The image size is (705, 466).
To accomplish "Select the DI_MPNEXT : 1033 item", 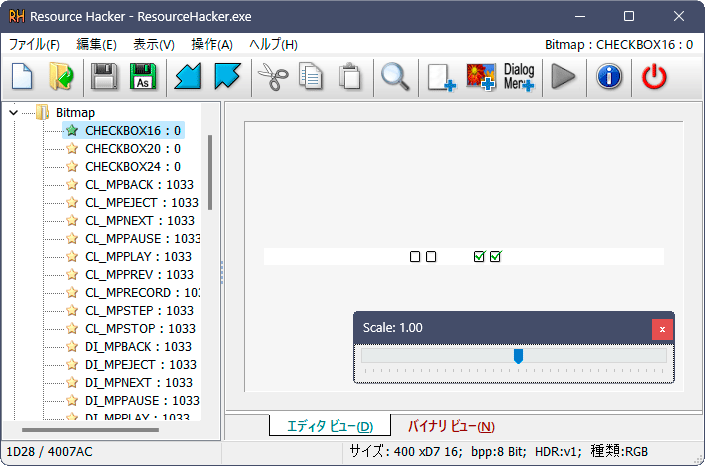I will [x=139, y=382].
